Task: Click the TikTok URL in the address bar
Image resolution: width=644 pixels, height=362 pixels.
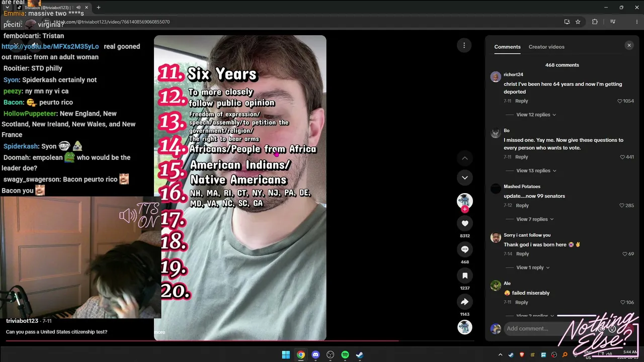Action: point(112,22)
